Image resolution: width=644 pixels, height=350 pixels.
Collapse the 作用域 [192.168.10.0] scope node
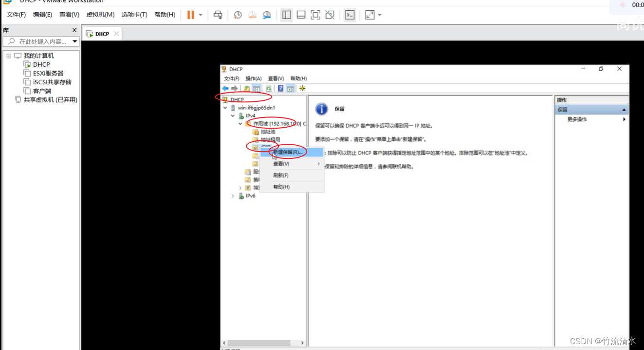pos(240,124)
